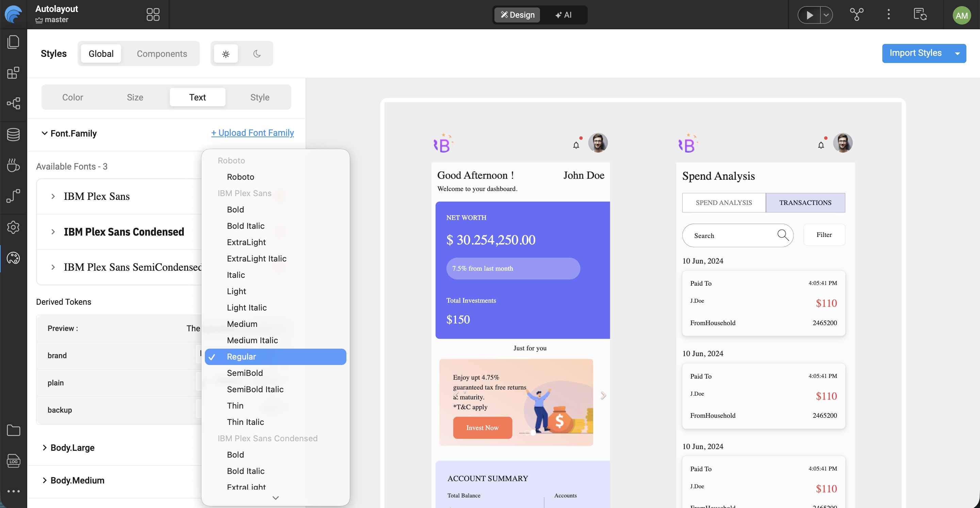The image size is (980, 508).
Task: Click the sync preview icon in header
Action: point(920,14)
